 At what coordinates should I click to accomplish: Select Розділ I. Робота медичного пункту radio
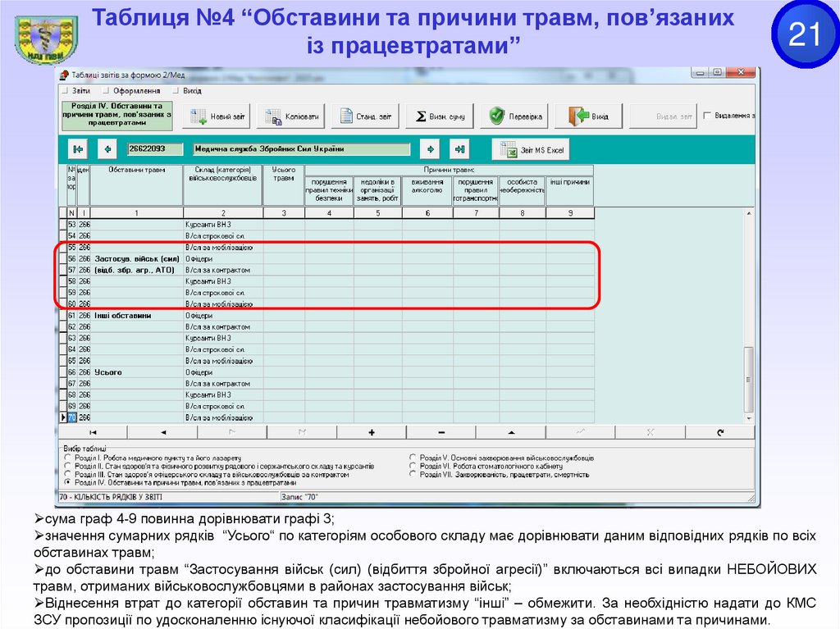coord(67,458)
